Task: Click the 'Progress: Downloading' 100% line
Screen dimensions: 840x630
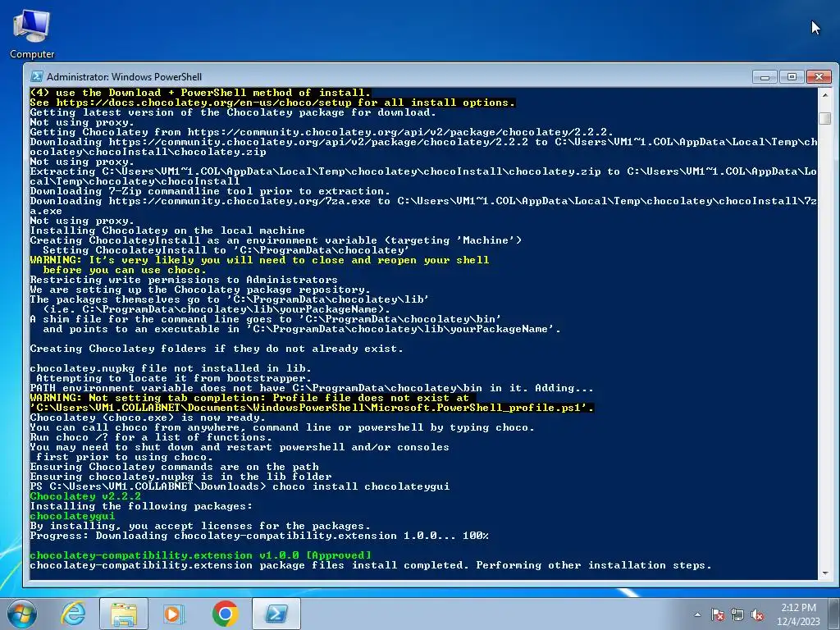Action: click(259, 536)
